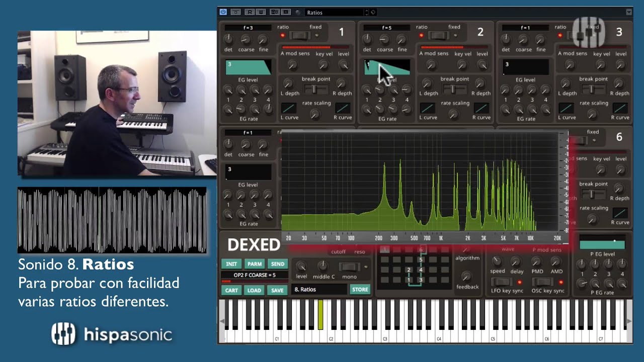This screenshot has width=644, height=362.
Task: Click operator 2 L curve shape icon
Action: coord(427,108)
